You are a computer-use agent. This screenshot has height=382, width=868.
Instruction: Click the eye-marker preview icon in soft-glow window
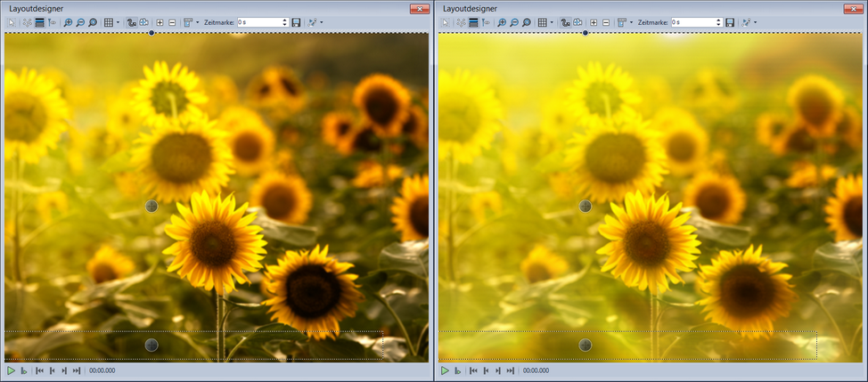(x=486, y=22)
